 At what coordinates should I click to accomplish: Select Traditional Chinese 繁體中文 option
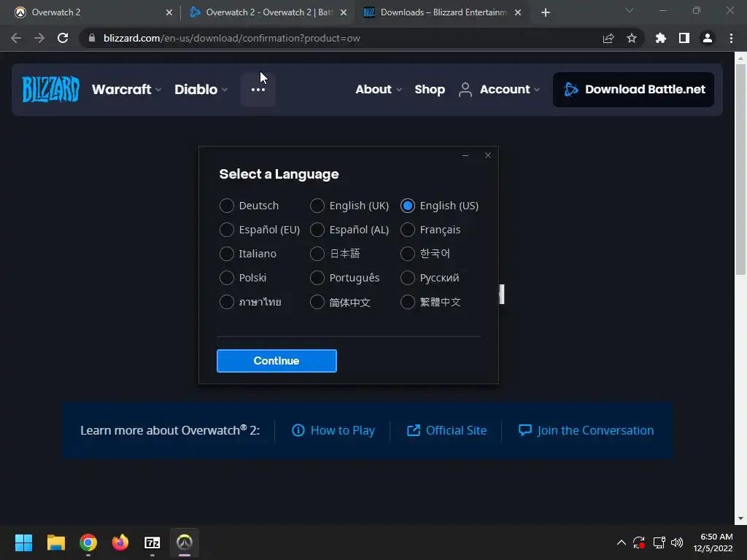[408, 302]
